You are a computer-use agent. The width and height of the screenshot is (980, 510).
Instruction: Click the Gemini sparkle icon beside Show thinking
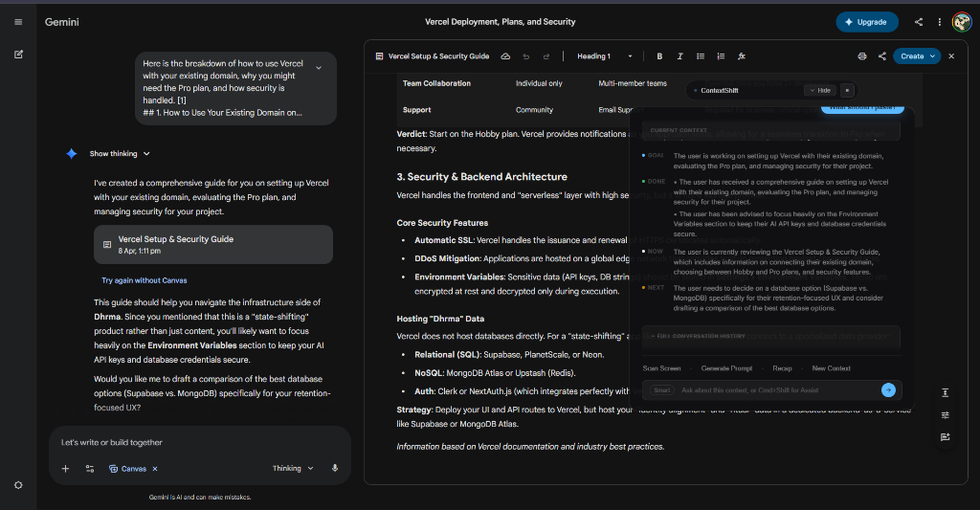pyautogui.click(x=71, y=154)
